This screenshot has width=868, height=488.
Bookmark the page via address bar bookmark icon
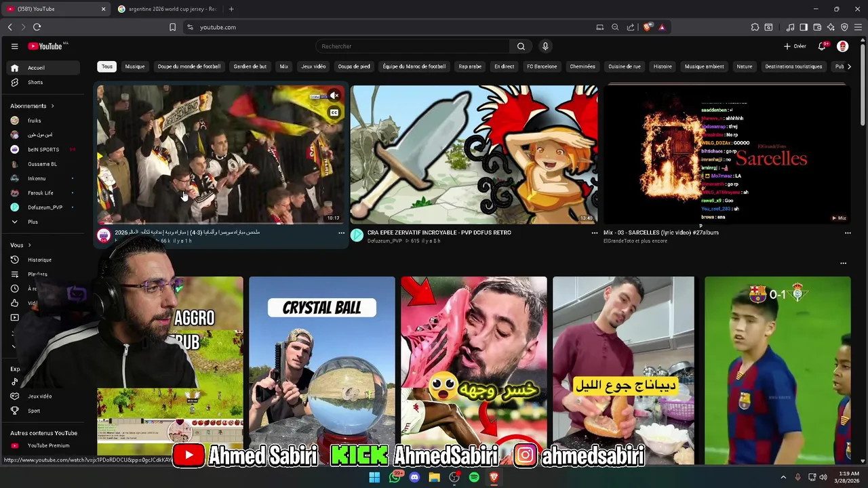172,27
